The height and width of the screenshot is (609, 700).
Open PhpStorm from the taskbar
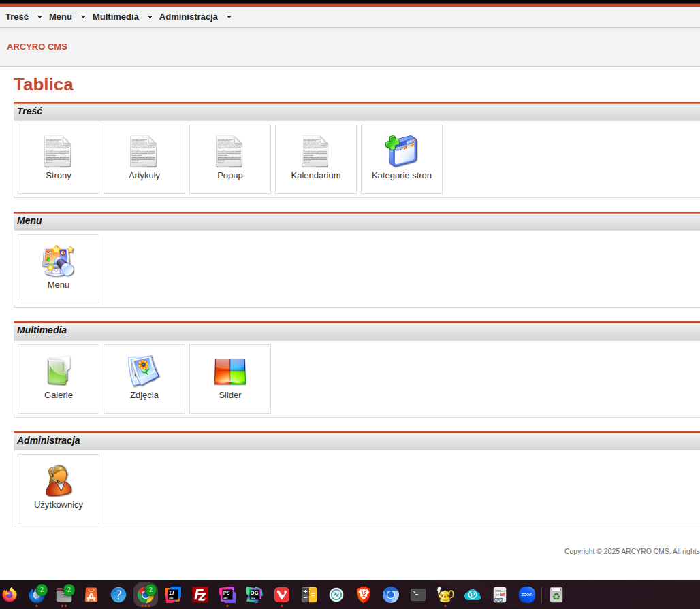coord(227,595)
